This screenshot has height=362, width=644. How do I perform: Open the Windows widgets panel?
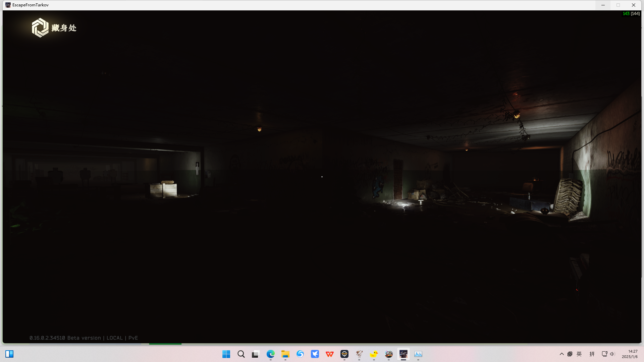9,354
